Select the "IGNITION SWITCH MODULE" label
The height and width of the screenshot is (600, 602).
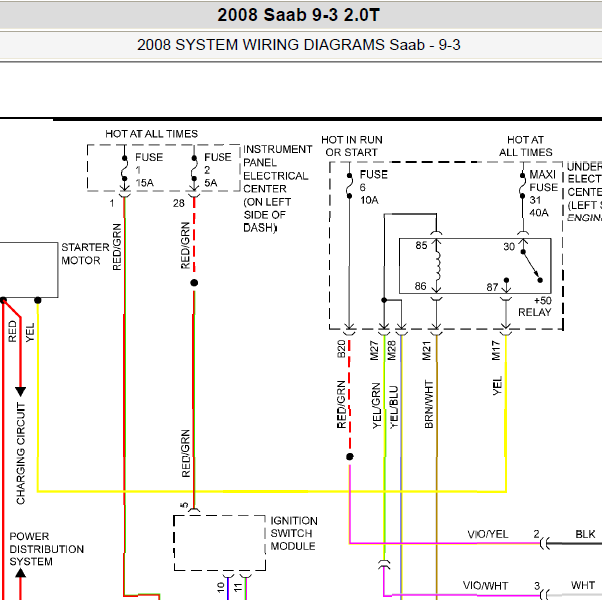(294, 533)
